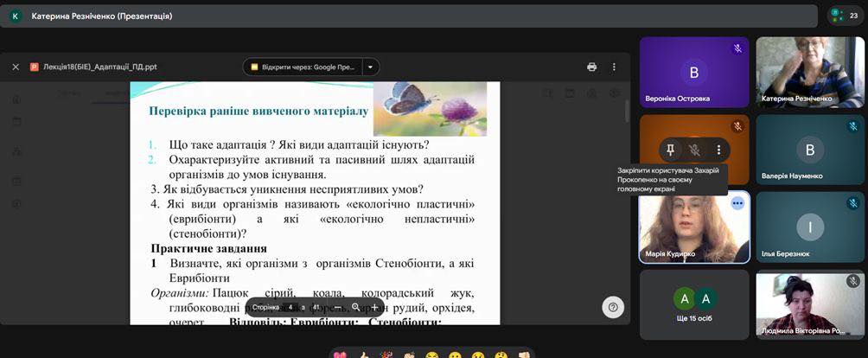The height and width of the screenshot is (358, 868).
Task: Expand the 'Відкрити через' dropdown arrow
Action: coord(371,67)
